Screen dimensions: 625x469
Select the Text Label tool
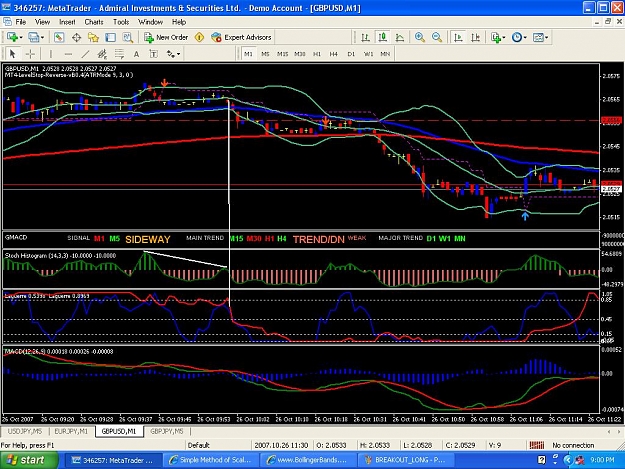click(153, 54)
